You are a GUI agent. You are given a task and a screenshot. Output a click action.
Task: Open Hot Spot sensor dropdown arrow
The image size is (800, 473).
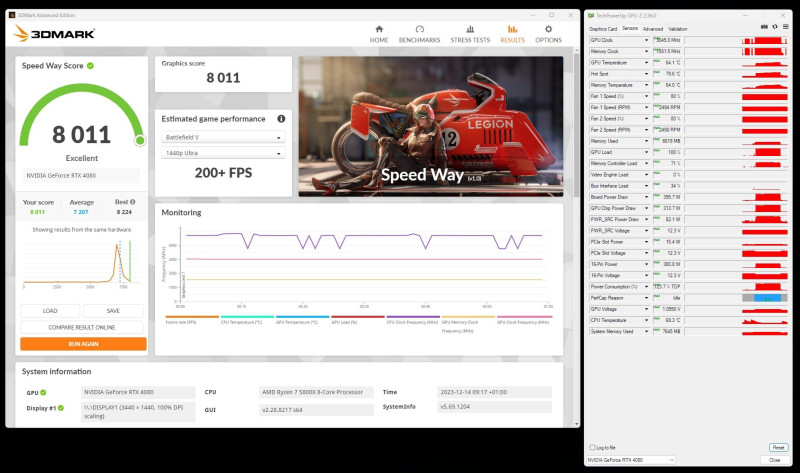[x=646, y=74]
